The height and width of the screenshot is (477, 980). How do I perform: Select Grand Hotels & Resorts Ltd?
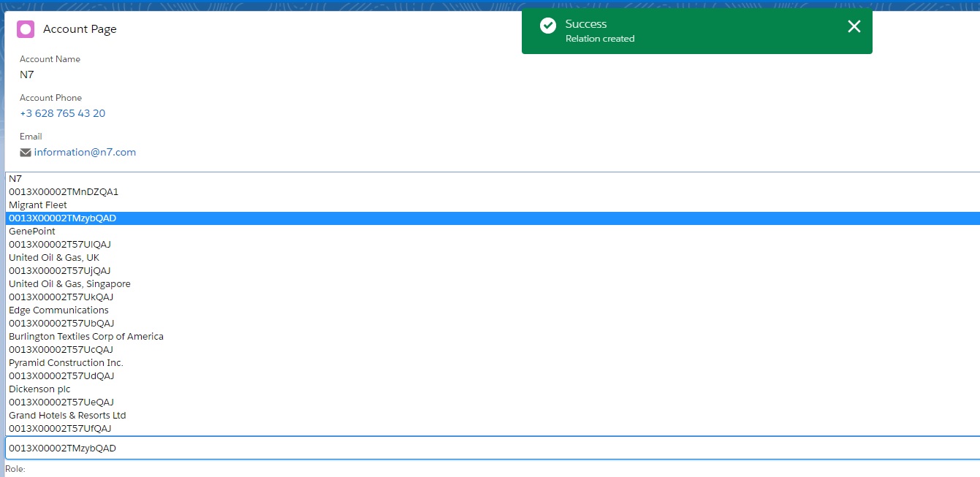(x=67, y=415)
